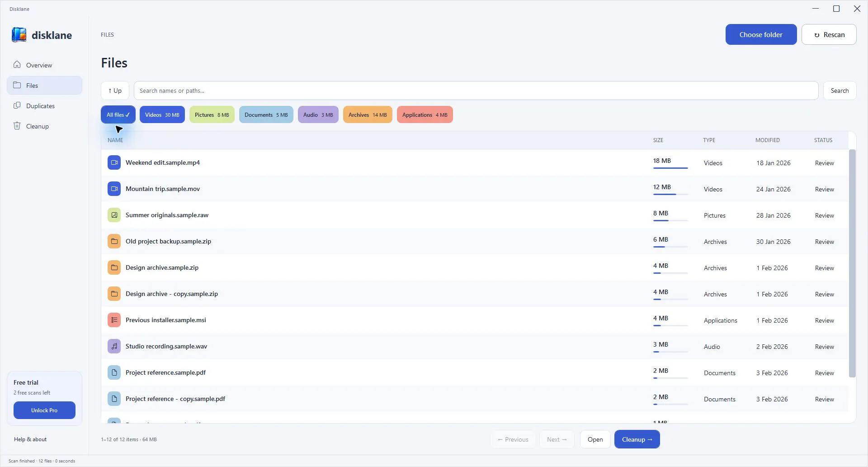
Task: Click video icon of Mountain trip.sample.mov
Action: (114, 189)
